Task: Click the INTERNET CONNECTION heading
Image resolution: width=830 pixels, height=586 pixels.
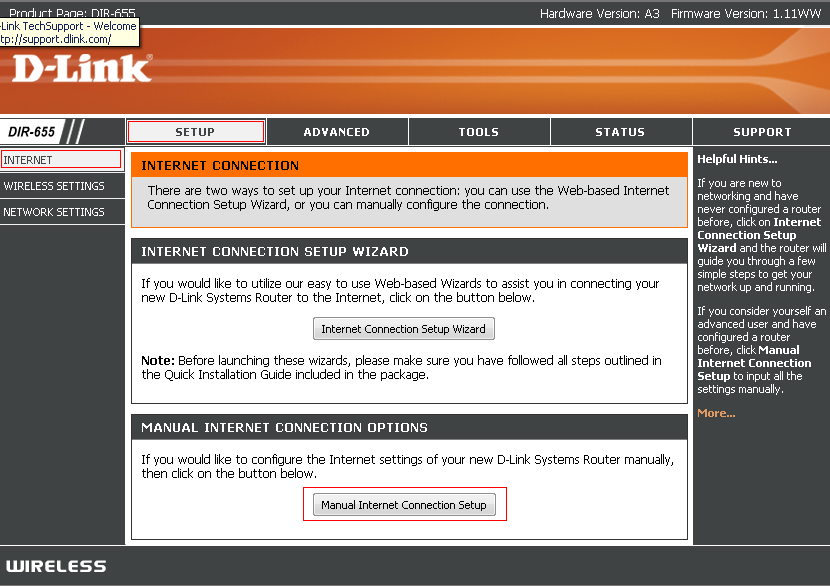Action: pyautogui.click(x=220, y=166)
